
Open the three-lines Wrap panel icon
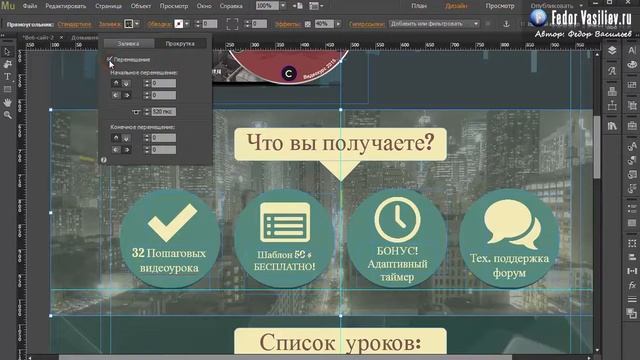click(x=632, y=299)
